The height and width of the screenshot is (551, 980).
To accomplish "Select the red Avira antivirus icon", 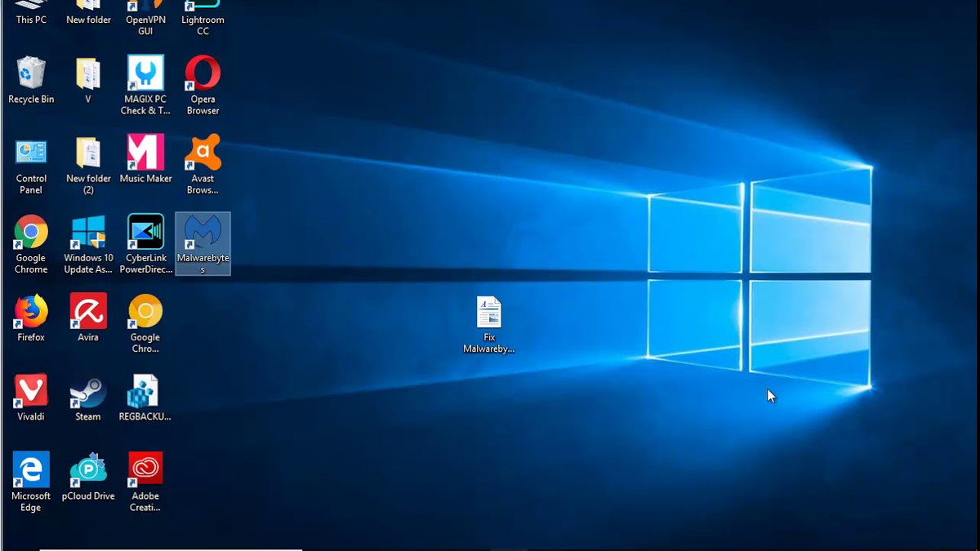I will click(88, 312).
